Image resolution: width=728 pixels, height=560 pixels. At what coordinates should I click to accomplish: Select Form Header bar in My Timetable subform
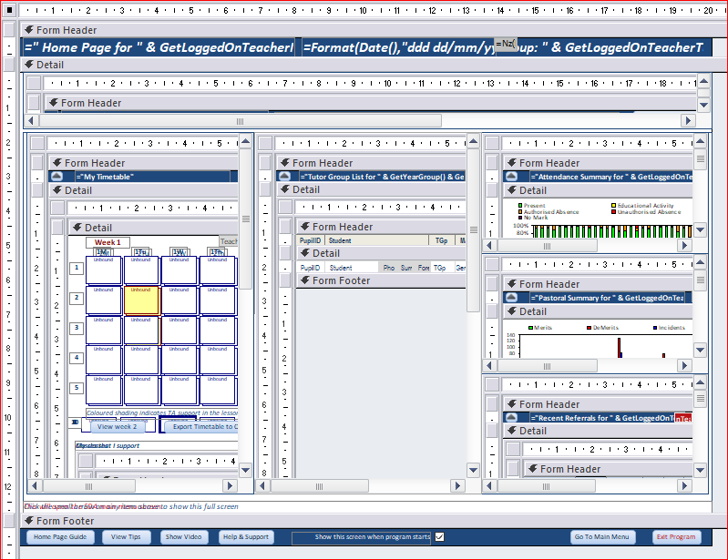[x=143, y=163]
